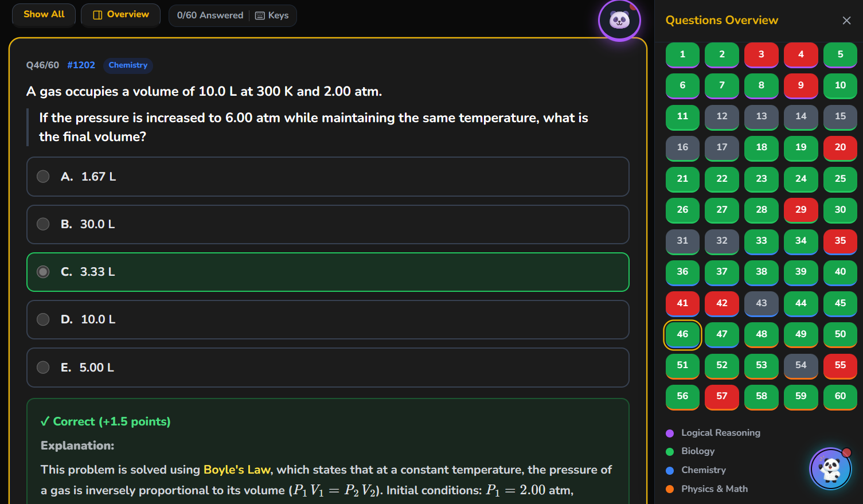Image resolution: width=863 pixels, height=504 pixels.
Task: Open question 42 from the grid
Action: [722, 303]
